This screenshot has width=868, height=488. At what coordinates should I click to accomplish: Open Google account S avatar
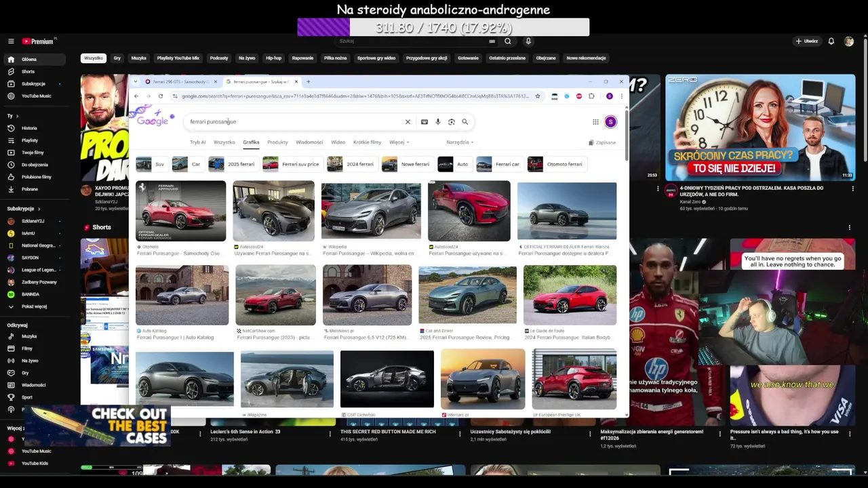pyautogui.click(x=610, y=122)
